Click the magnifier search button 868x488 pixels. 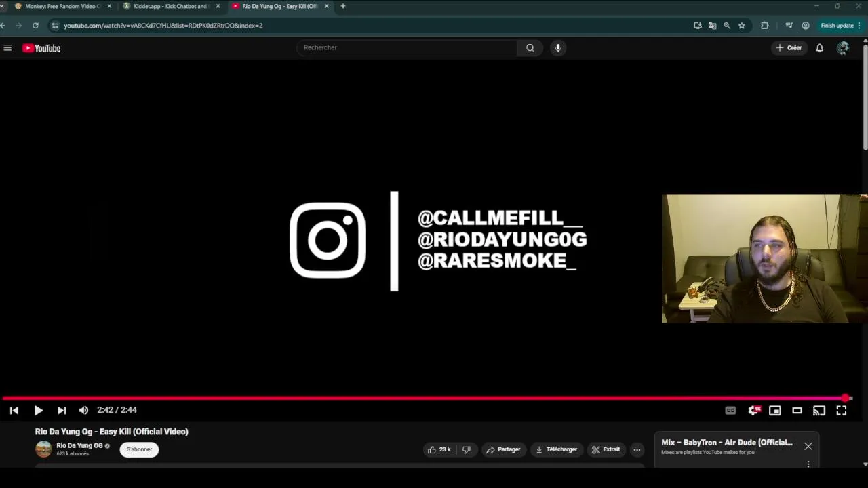(x=530, y=47)
